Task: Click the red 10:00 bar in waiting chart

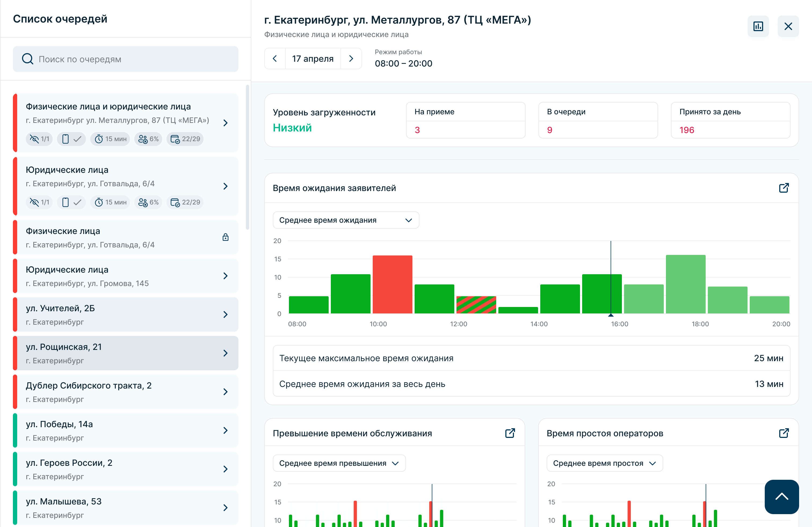Action: pos(392,284)
